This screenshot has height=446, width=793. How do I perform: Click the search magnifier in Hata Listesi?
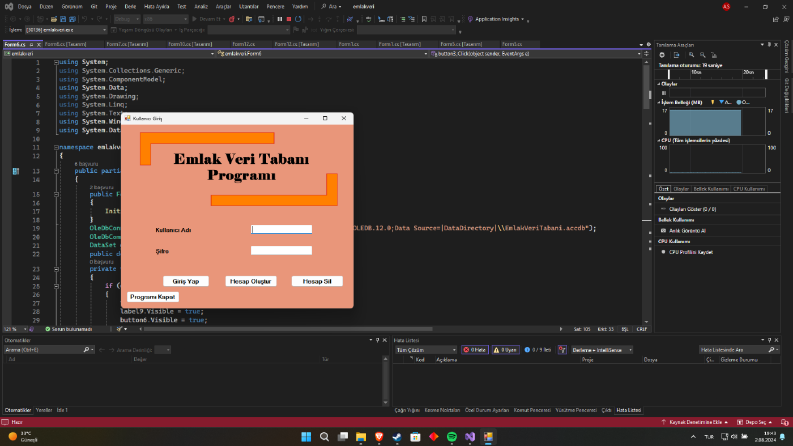click(772, 350)
